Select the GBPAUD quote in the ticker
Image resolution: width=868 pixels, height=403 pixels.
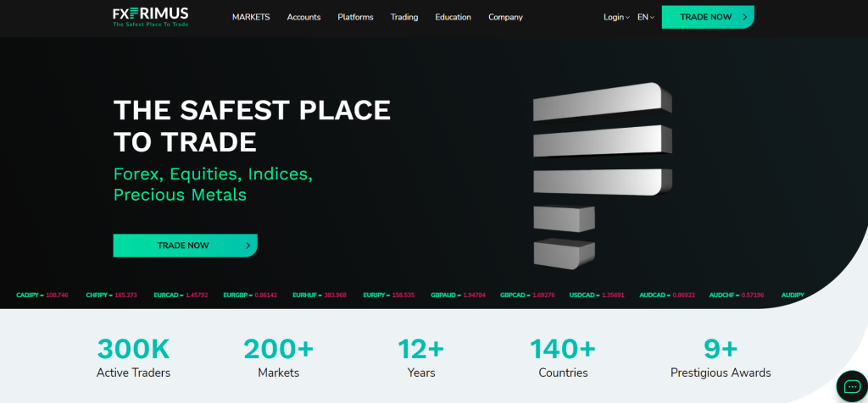(x=459, y=295)
